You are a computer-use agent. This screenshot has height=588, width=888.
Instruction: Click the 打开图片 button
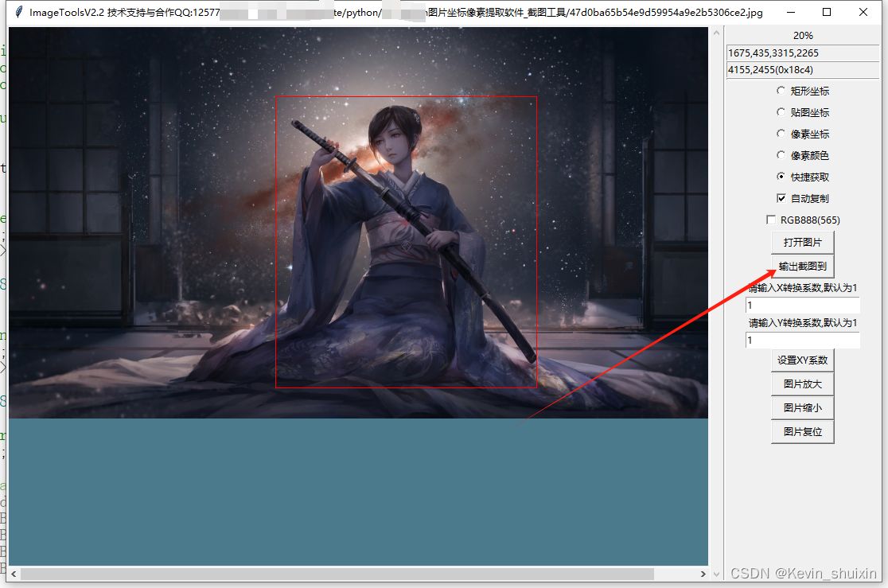(x=803, y=243)
